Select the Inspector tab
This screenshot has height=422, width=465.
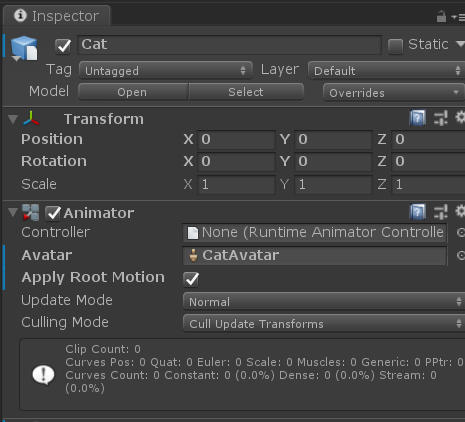(57, 16)
